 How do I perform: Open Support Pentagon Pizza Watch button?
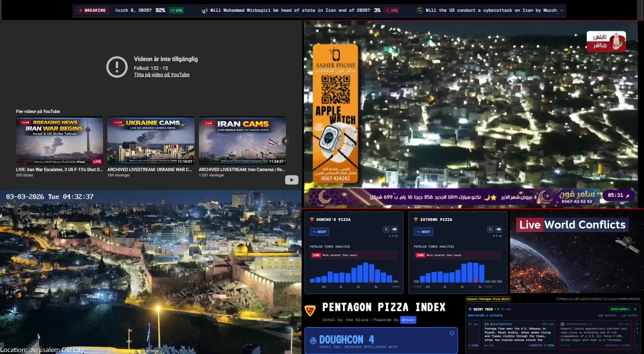coord(489,299)
